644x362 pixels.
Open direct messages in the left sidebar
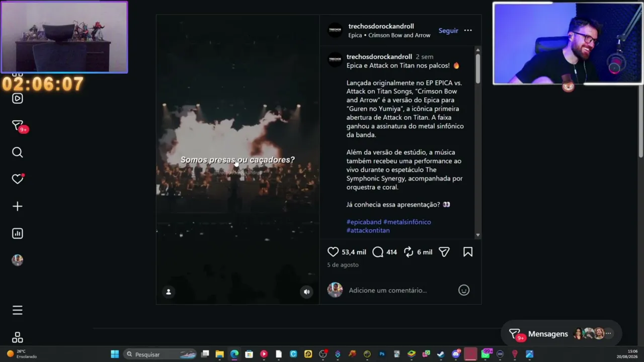18,125
